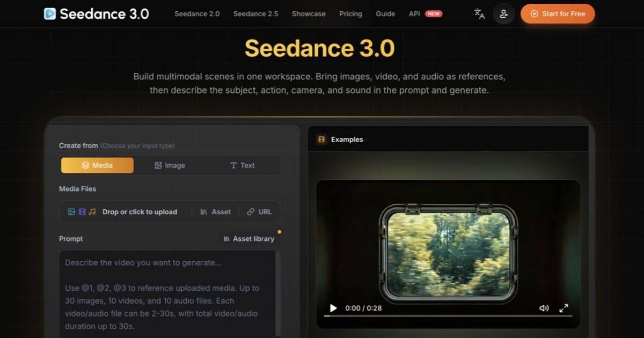Select the Media input type tab
This screenshot has height=338, width=644.
(97, 165)
